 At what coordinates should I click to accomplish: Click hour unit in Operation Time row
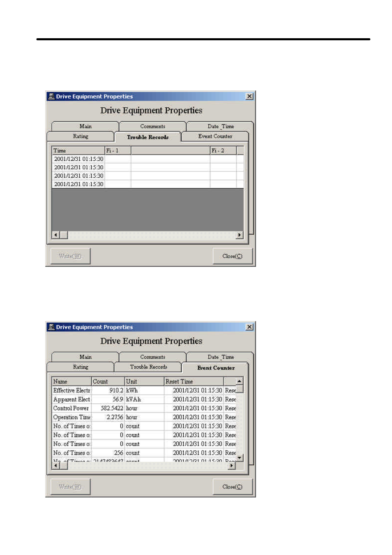pyautogui.click(x=144, y=417)
